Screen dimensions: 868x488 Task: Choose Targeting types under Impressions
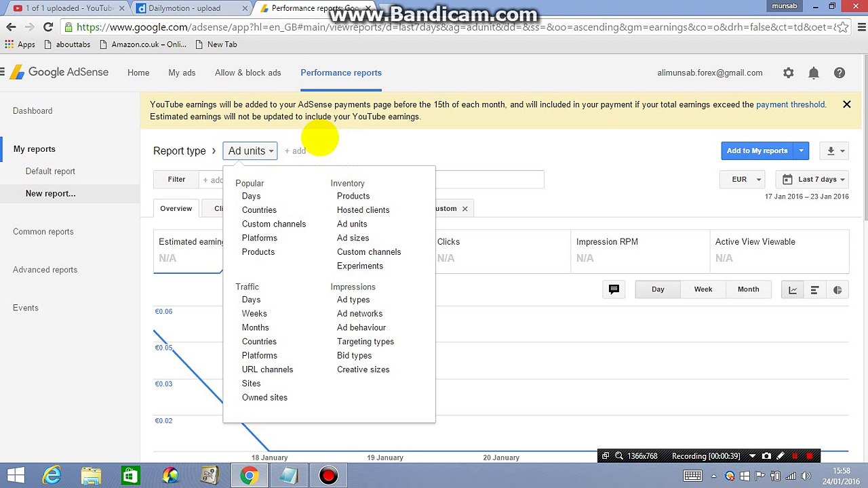coord(366,342)
